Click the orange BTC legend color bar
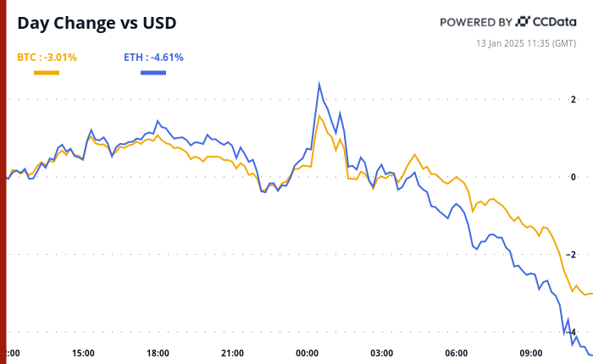 click(47, 73)
